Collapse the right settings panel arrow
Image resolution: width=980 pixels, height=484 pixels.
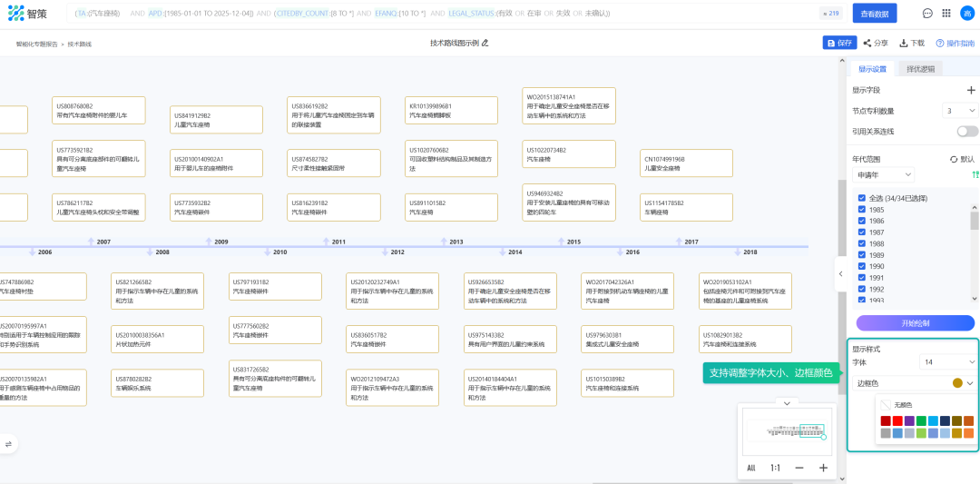[x=840, y=273]
